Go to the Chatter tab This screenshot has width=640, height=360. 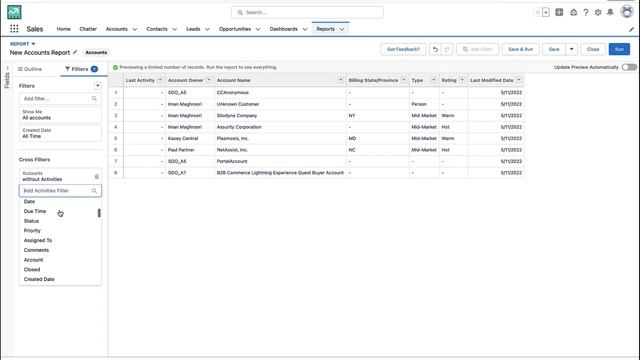(88, 29)
